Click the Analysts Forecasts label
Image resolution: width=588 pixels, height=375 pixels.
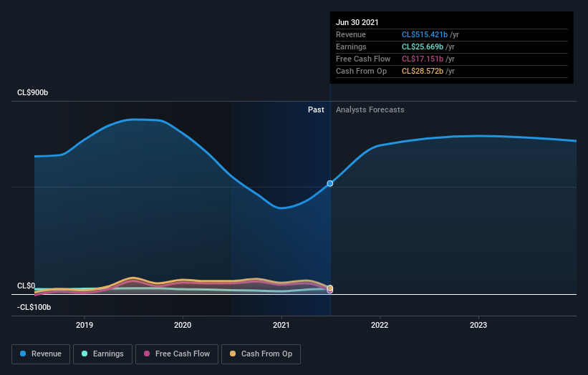(x=370, y=109)
